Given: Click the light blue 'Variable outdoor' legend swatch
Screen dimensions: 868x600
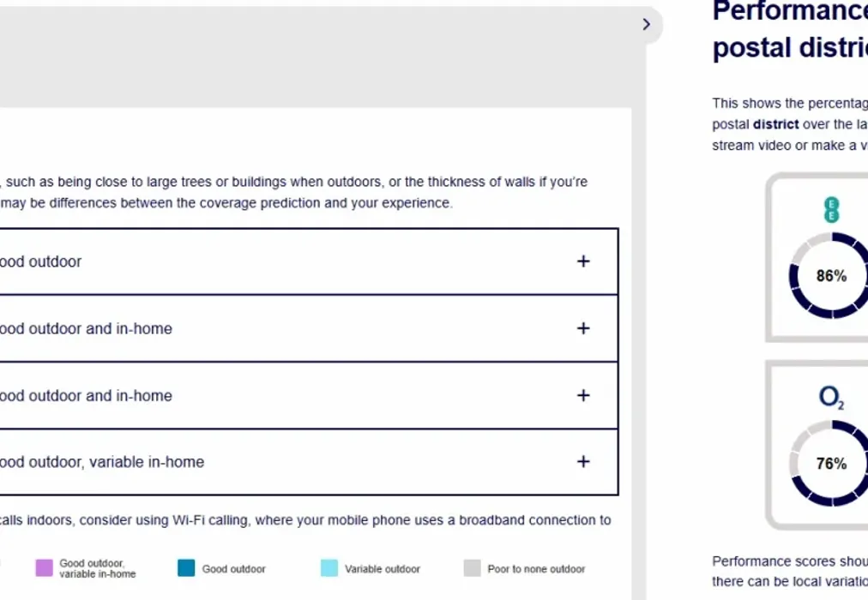Looking at the screenshot, I should point(329,568).
